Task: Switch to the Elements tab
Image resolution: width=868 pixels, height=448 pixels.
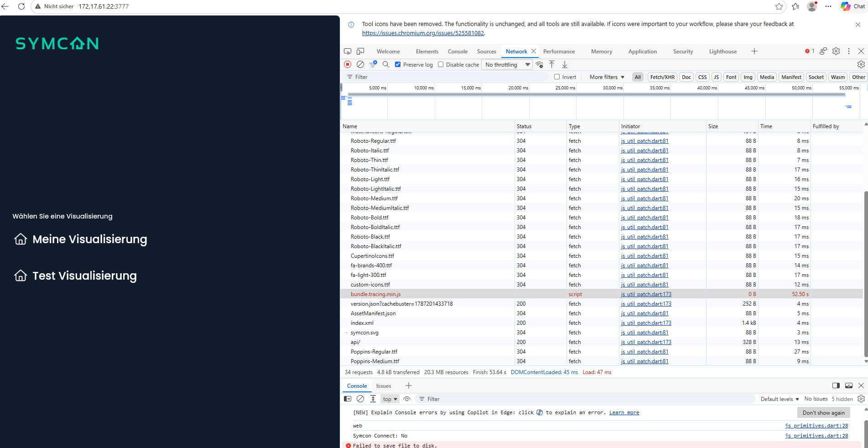Action: (427, 51)
